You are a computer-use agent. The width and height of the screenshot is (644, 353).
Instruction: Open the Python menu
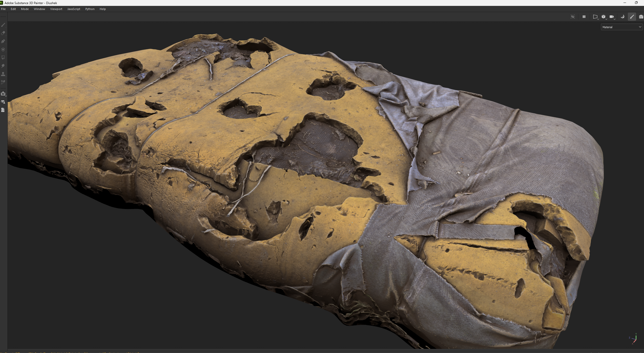point(90,9)
